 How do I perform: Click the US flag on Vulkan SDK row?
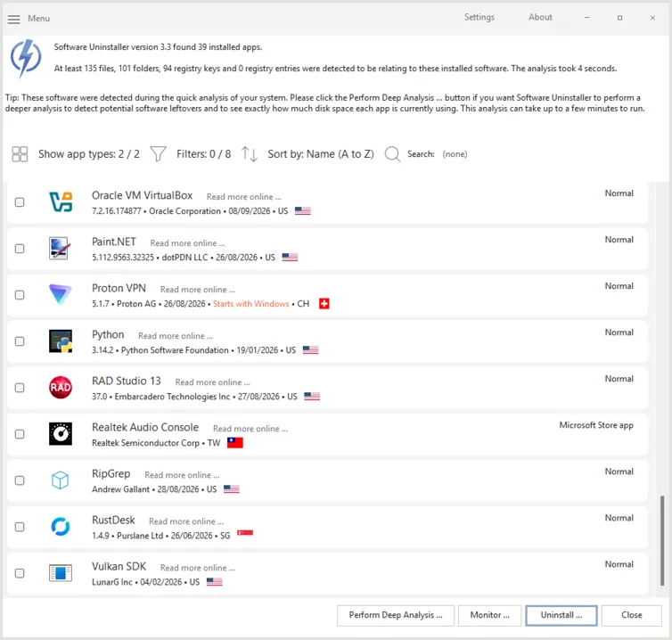214,582
